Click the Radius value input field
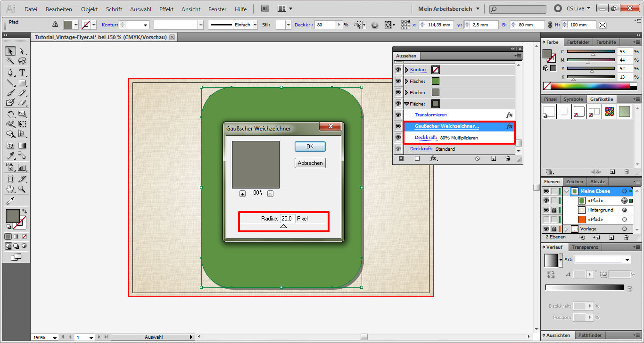Viewport: 644px width, 343px height. [x=288, y=219]
